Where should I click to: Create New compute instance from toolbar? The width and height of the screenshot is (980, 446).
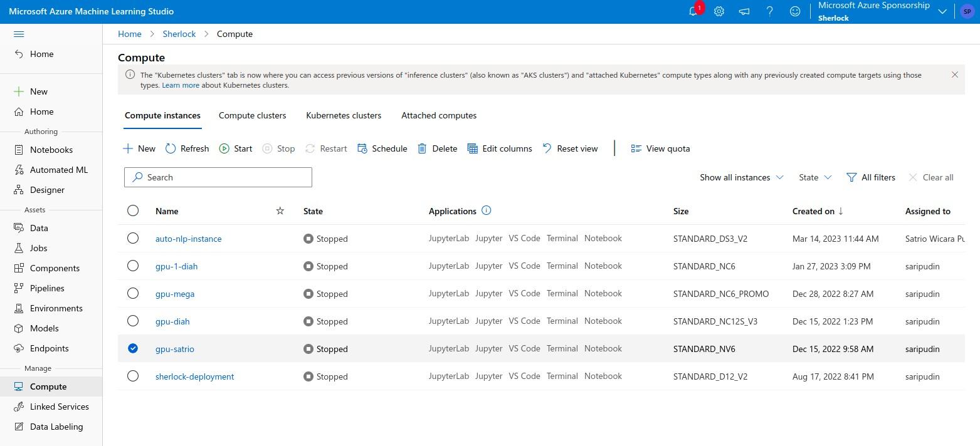(x=139, y=148)
